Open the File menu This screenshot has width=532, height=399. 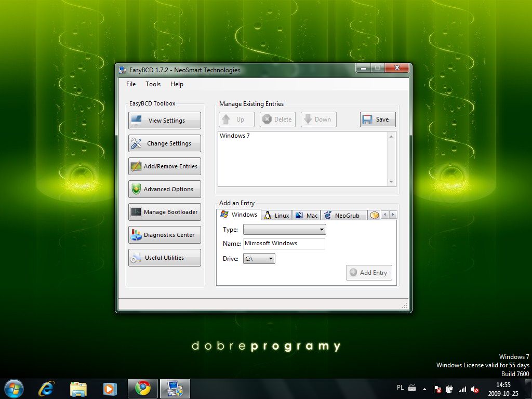click(131, 84)
